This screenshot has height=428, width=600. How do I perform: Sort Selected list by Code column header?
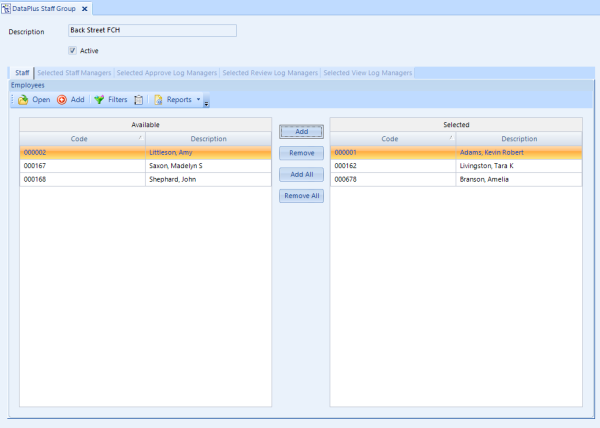[x=391, y=139]
